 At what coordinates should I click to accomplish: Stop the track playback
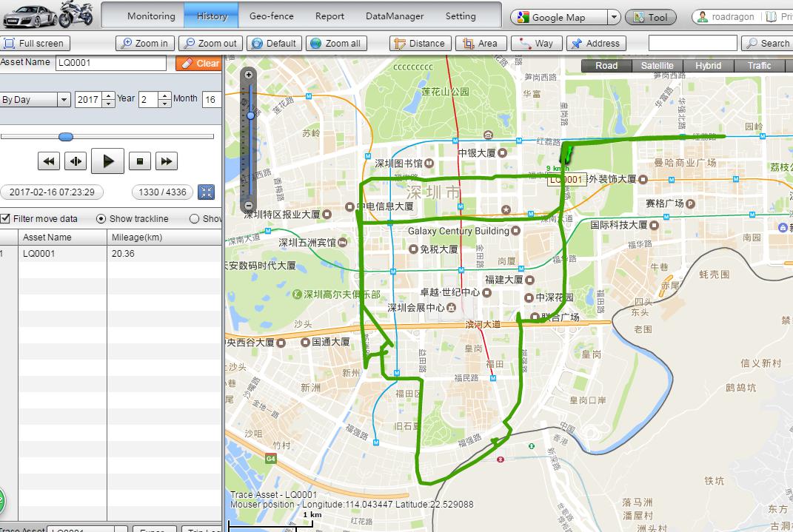tap(140, 161)
